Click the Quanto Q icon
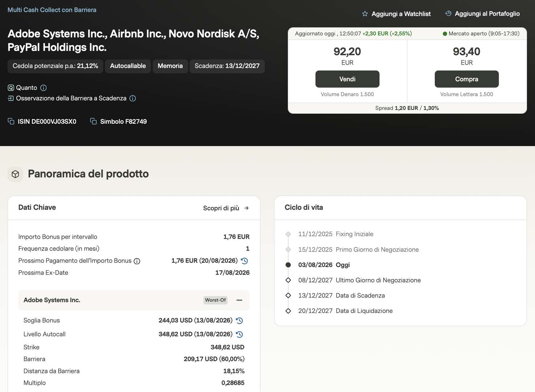 coord(11,88)
